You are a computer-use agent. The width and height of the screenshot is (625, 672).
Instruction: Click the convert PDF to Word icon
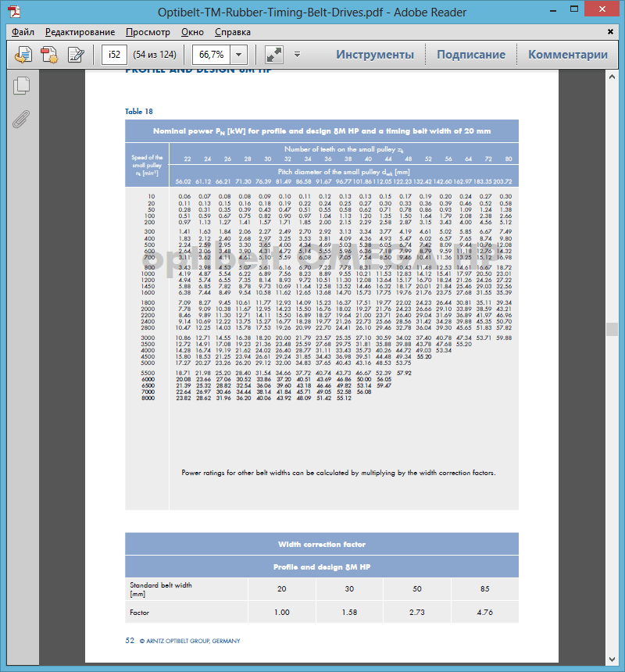point(24,55)
